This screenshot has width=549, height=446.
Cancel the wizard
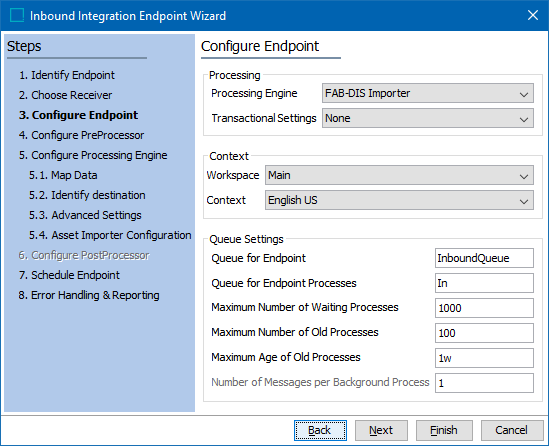(x=512, y=430)
